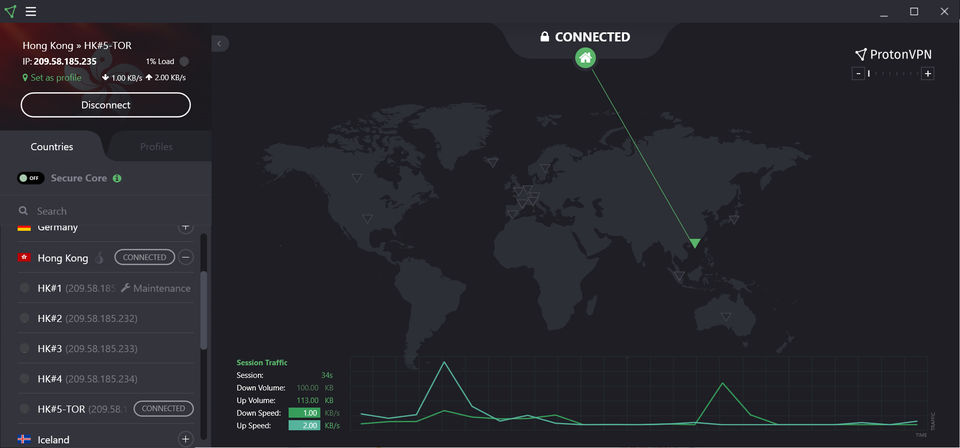Select the HK#4 server radio circle

click(x=25, y=378)
